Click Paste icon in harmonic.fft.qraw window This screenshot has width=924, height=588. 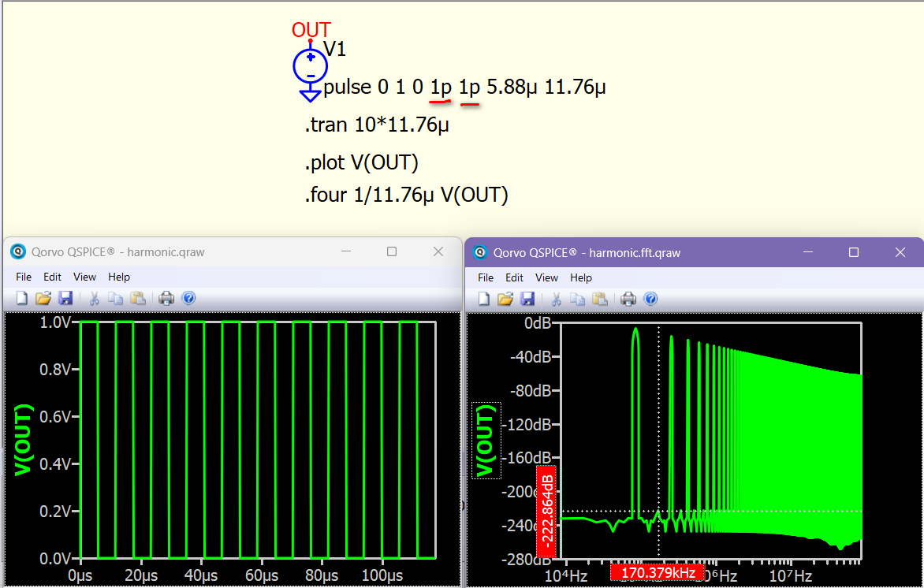599,300
